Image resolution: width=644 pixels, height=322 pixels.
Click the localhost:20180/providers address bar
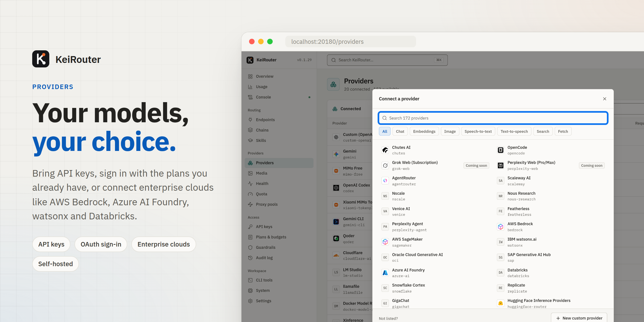(x=350, y=42)
